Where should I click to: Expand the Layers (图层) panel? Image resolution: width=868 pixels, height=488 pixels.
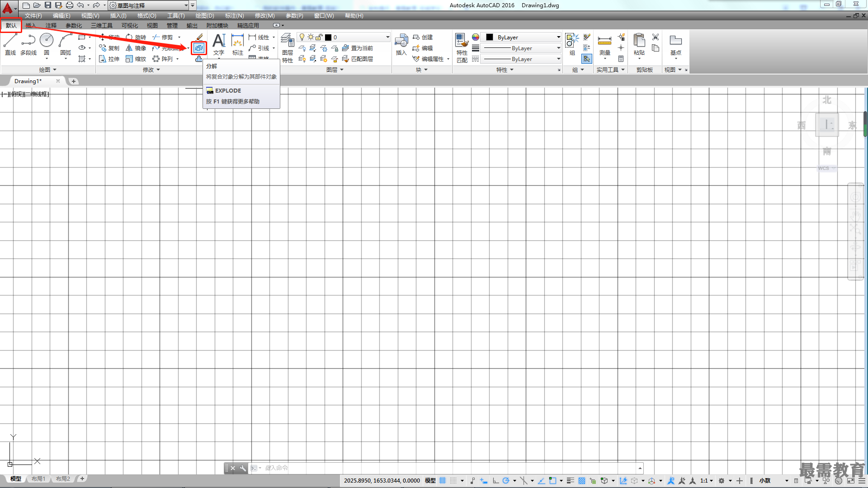coord(335,70)
